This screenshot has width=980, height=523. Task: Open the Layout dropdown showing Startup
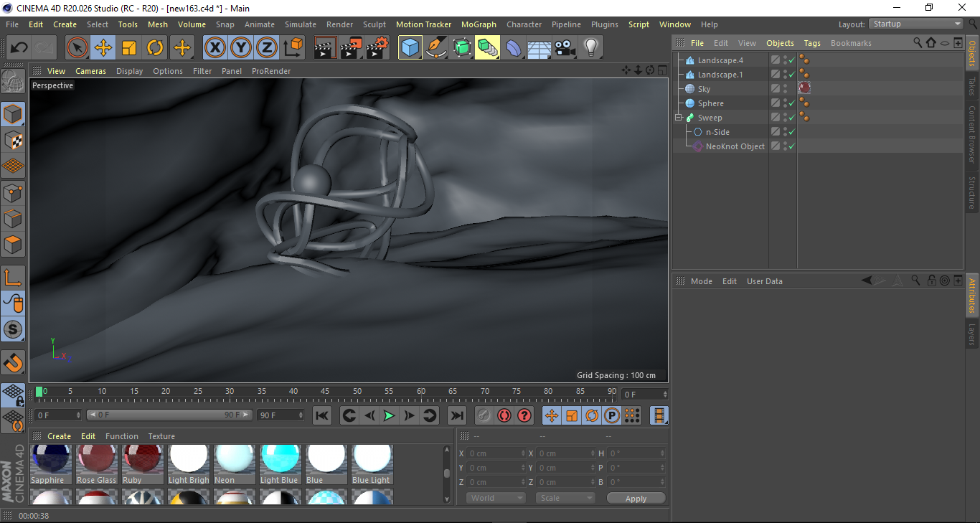[916, 24]
